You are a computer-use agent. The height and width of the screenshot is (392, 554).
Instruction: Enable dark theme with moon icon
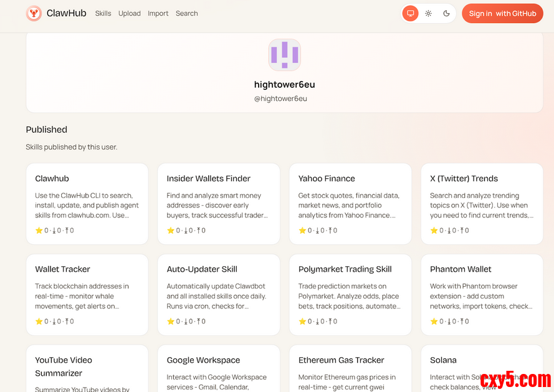pos(446,13)
